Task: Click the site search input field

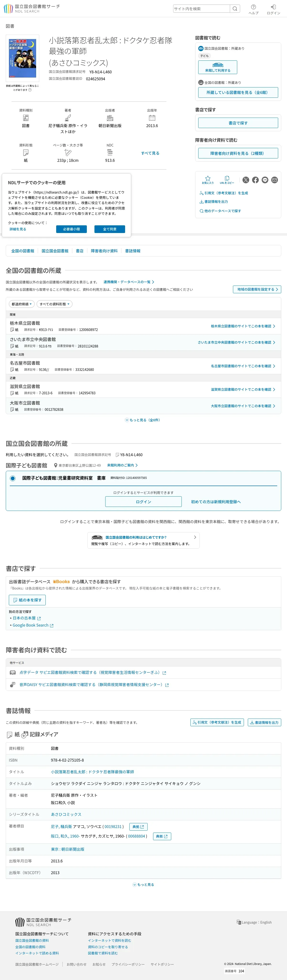Action: (201, 9)
